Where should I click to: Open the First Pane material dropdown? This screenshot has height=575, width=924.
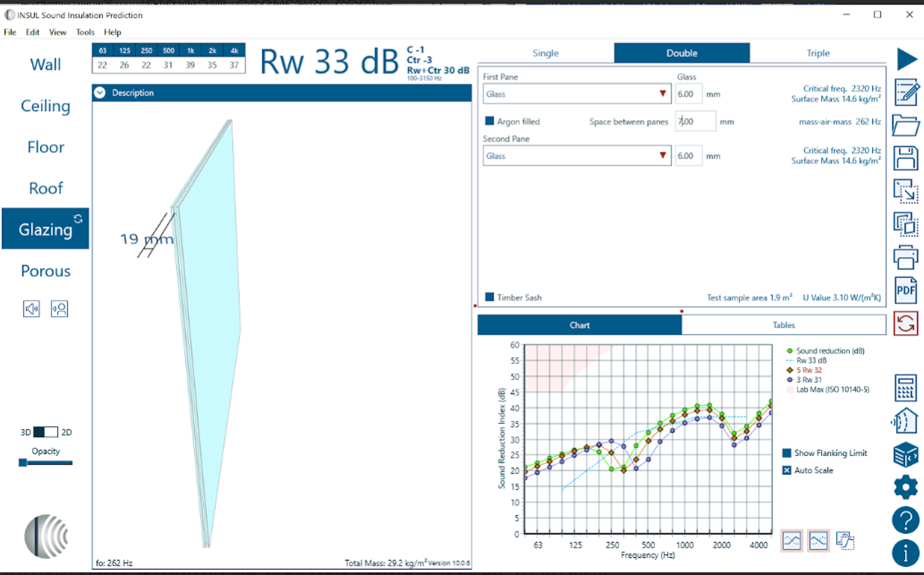(x=577, y=94)
